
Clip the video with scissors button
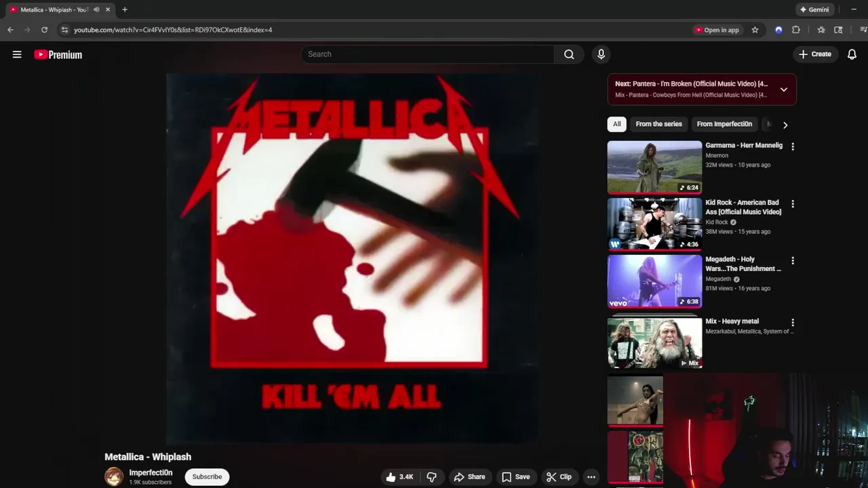[559, 476]
